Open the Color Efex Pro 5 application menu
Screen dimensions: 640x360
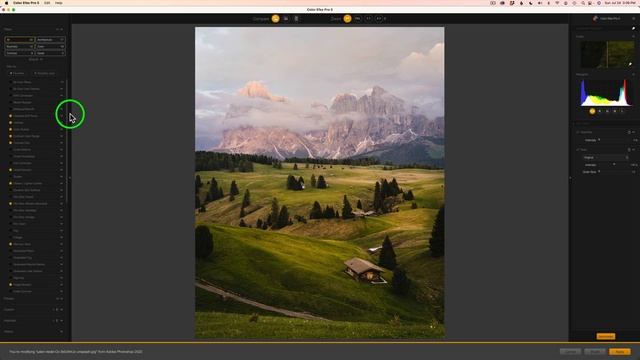26,3
